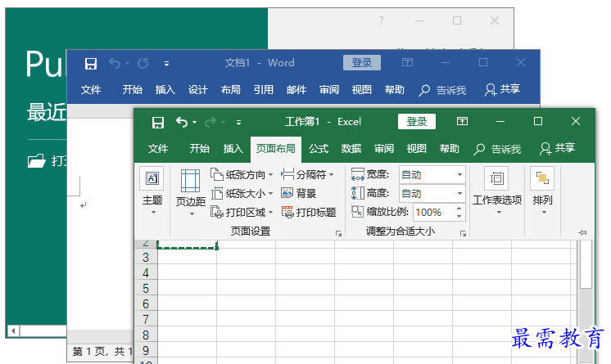This screenshot has width=611, height=364.
Task: Sign in with Excel 登录 button
Action: pyautogui.click(x=417, y=121)
